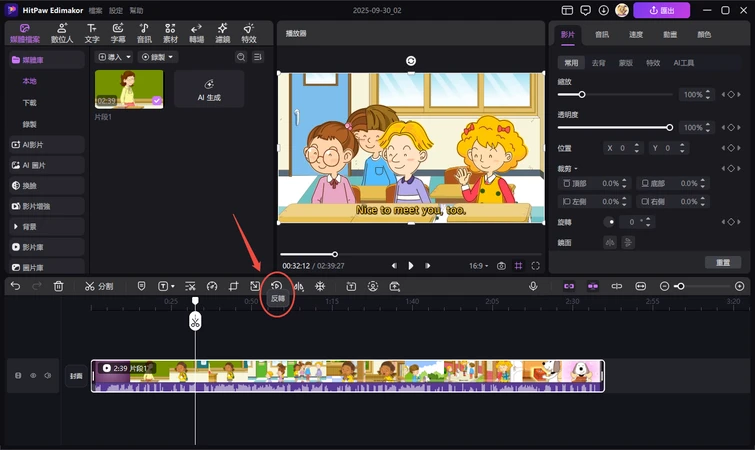This screenshot has width=755, height=450.
Task: Click the search icon in media panel
Action: tap(241, 57)
